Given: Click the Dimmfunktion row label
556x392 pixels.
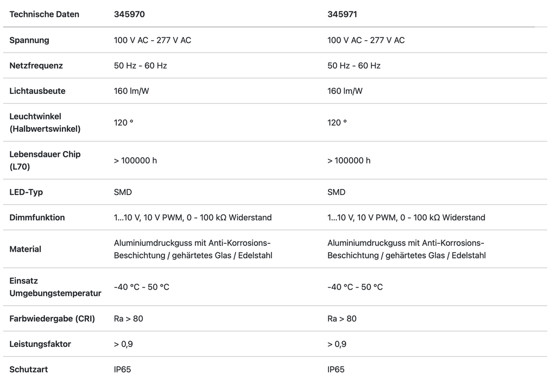Looking at the screenshot, I should 37,218.
